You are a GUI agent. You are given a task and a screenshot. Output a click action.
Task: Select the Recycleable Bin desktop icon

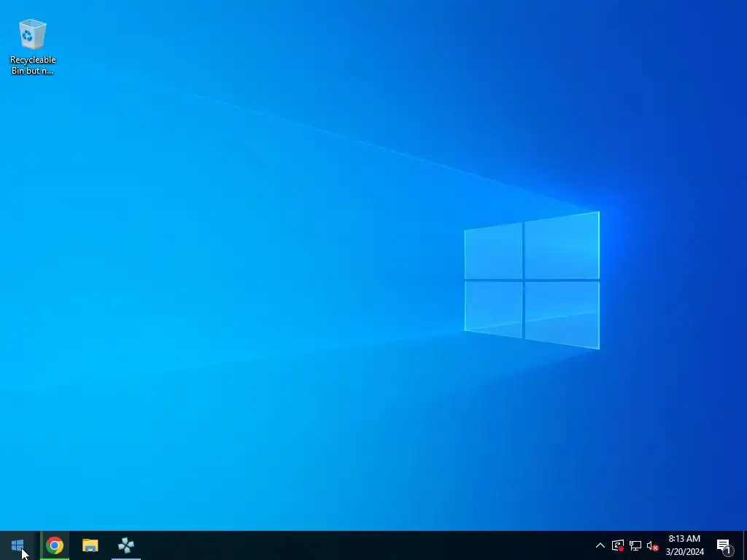[x=32, y=47]
